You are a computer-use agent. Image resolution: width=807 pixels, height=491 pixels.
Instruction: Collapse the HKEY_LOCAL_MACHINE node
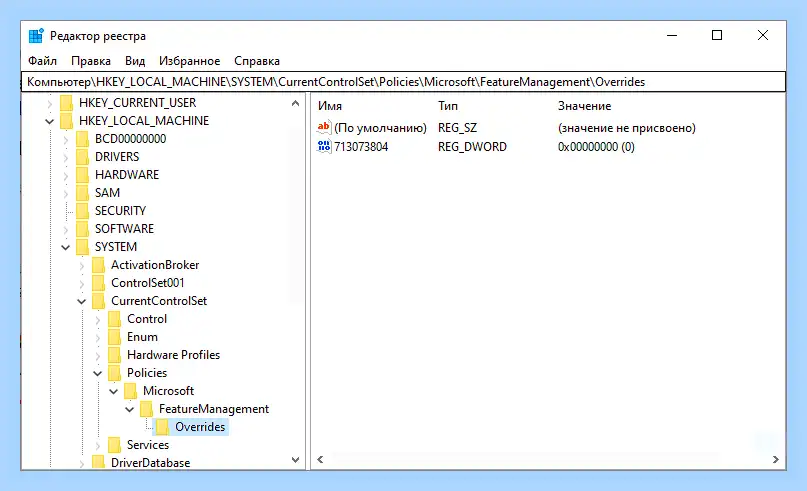49,121
